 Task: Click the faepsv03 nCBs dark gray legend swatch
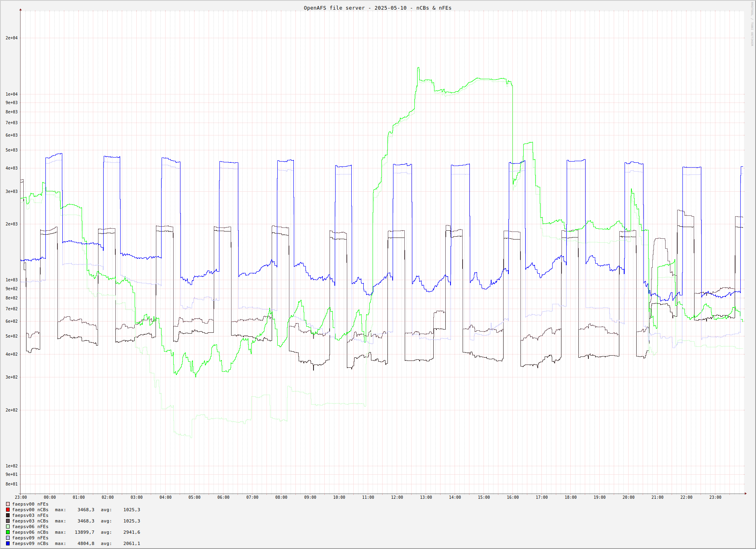8,521
